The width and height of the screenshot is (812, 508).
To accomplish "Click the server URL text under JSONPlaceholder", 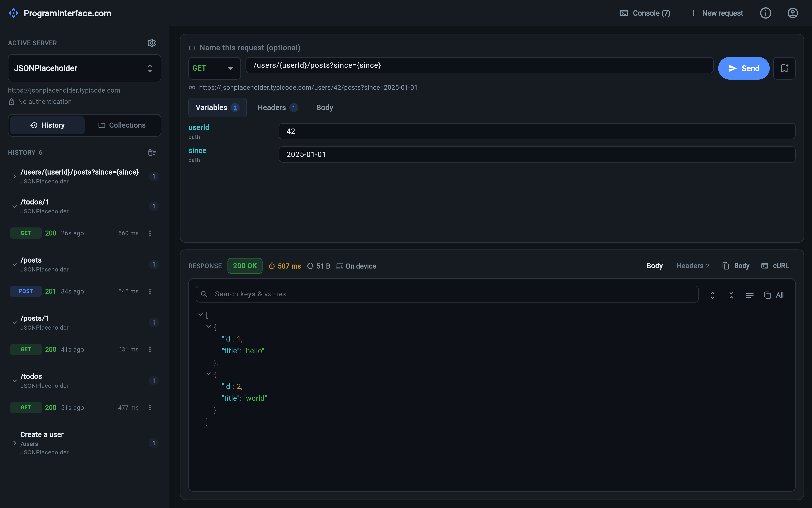I will [64, 90].
